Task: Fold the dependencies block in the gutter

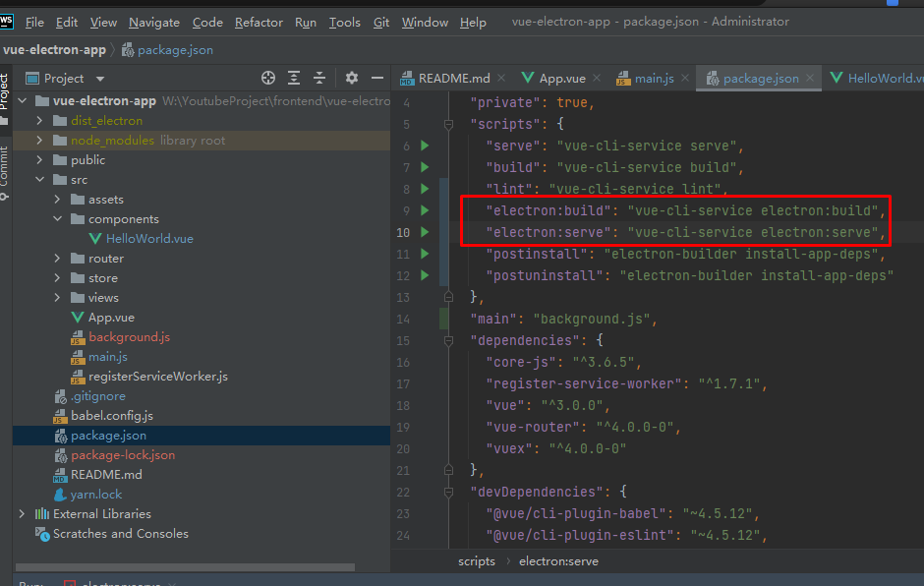Action: click(448, 340)
